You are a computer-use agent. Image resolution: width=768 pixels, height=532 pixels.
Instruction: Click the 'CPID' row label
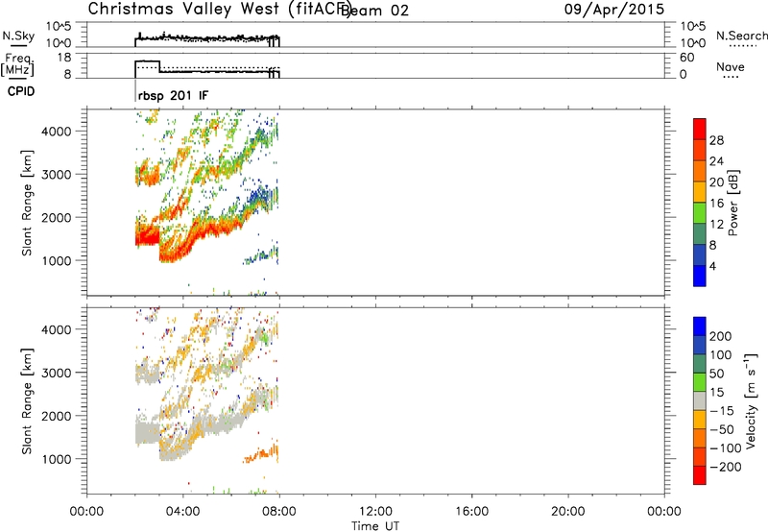[x=21, y=91]
